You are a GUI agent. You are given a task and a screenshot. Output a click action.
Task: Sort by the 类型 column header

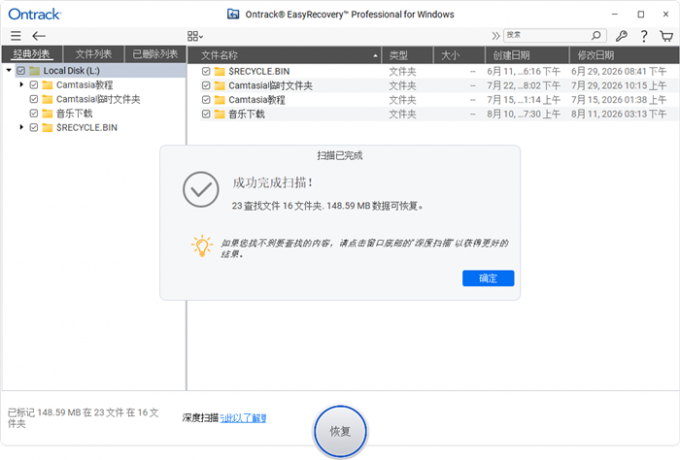(x=408, y=55)
